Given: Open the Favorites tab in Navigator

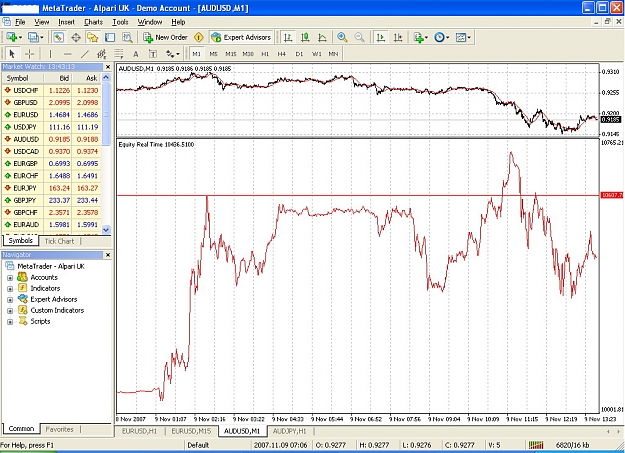Looking at the screenshot, I should 59,429.
